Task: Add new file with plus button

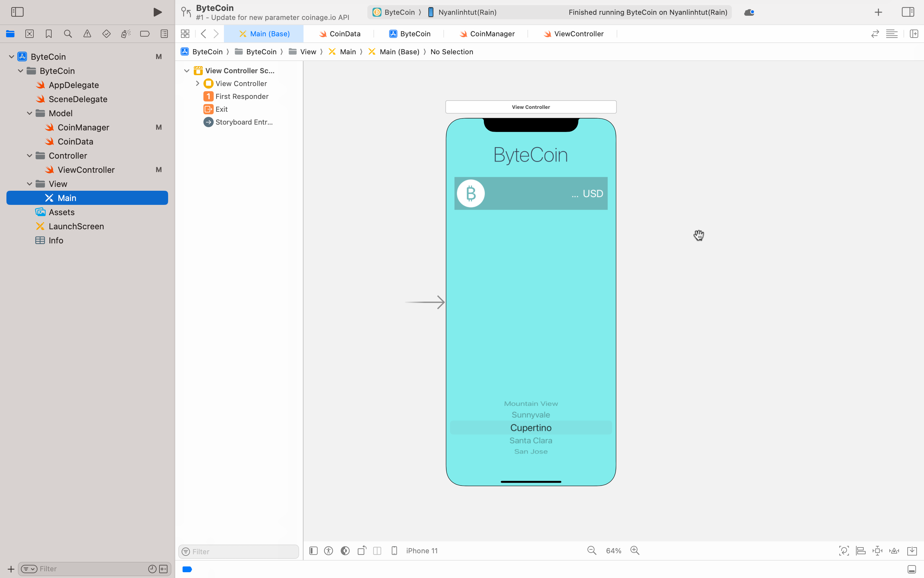Action: click(11, 569)
